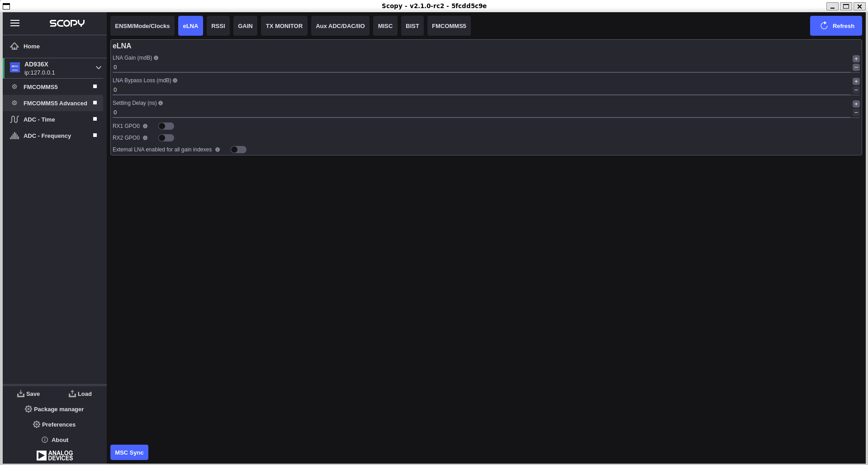The image size is (868, 465).
Task: Click the Package manager gear icon
Action: coord(28,409)
